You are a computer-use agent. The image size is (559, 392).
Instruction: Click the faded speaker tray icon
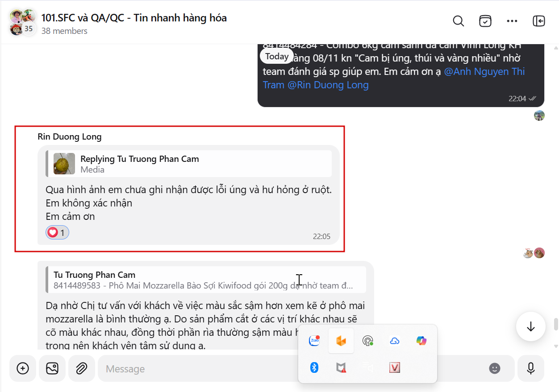[x=367, y=367]
